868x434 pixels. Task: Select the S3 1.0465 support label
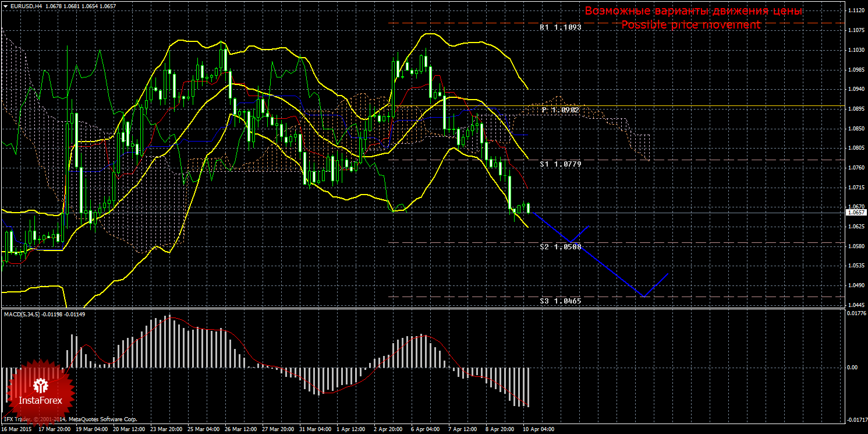pos(560,301)
